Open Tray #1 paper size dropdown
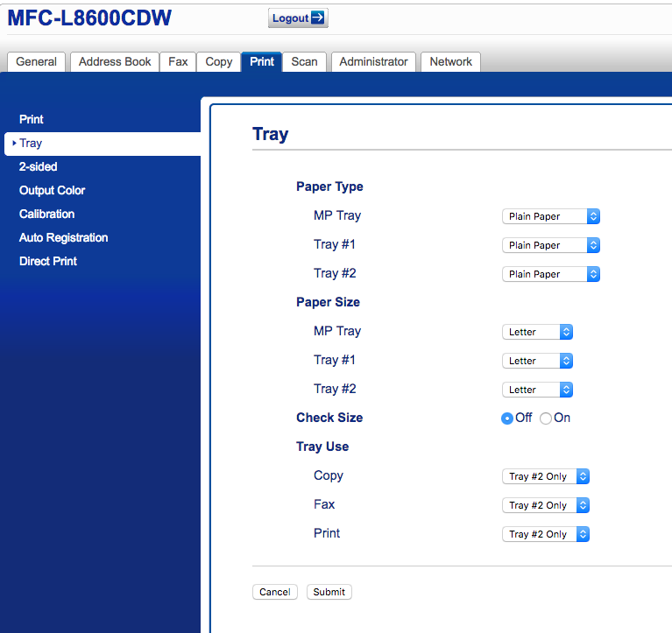The height and width of the screenshot is (633, 672). point(537,361)
